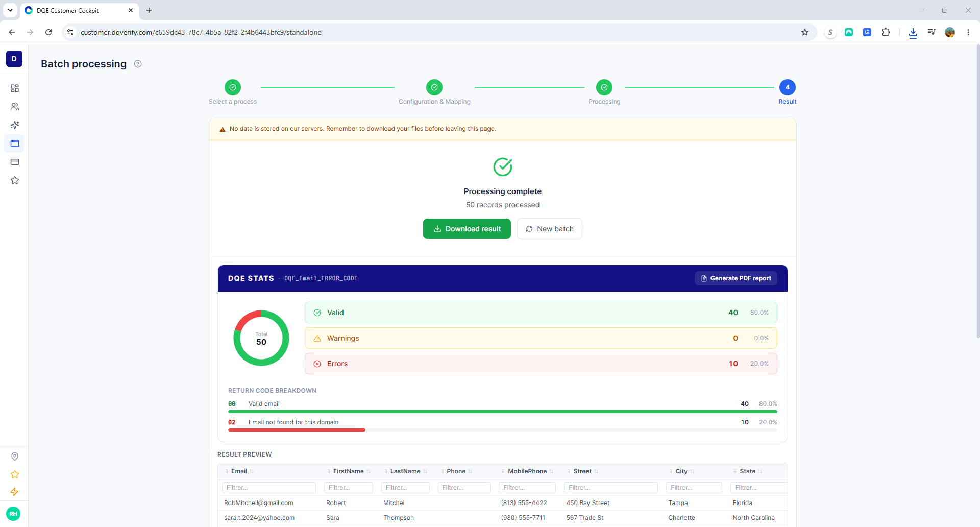Open a new browser tab

tap(149, 10)
